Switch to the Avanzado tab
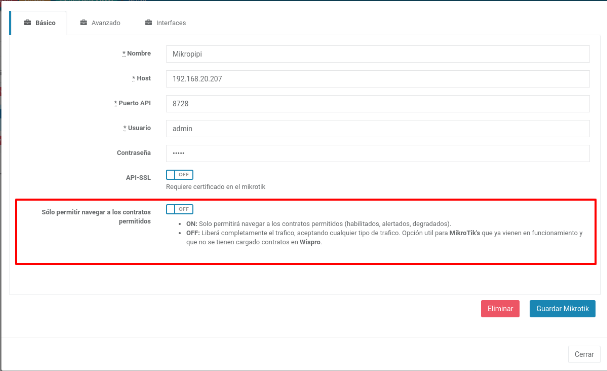 coord(100,23)
